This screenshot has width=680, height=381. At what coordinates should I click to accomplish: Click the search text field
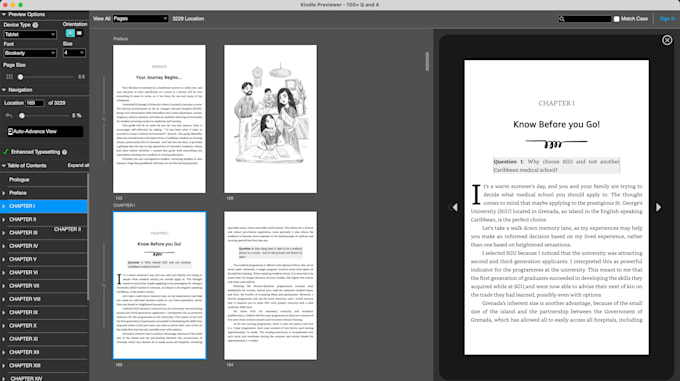(588, 19)
